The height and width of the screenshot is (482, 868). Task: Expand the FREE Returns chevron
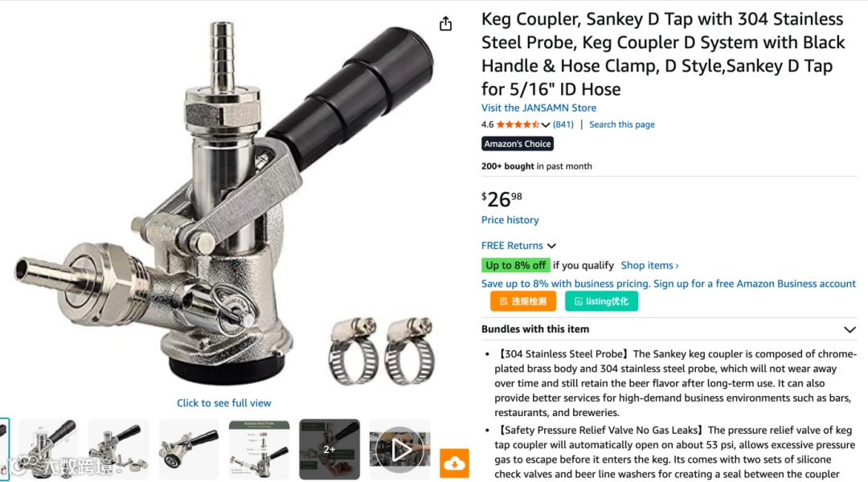(x=551, y=246)
